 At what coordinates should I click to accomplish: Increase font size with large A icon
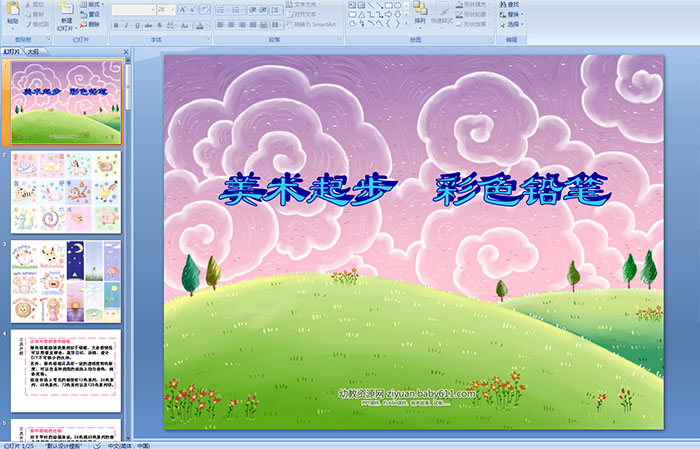tap(183, 9)
